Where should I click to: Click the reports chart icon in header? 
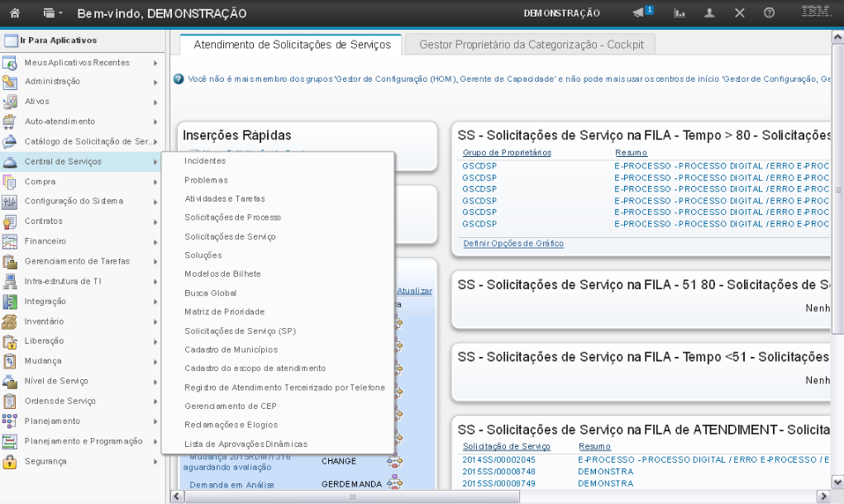point(680,13)
